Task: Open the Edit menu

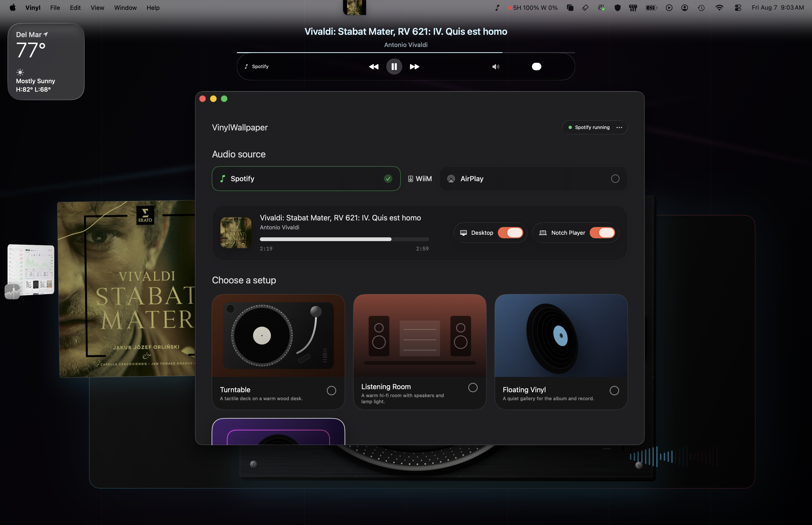Action: (75, 8)
